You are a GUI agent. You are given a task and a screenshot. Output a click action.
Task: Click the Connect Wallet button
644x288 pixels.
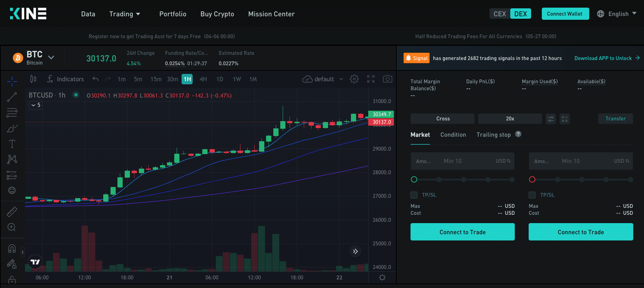565,14
